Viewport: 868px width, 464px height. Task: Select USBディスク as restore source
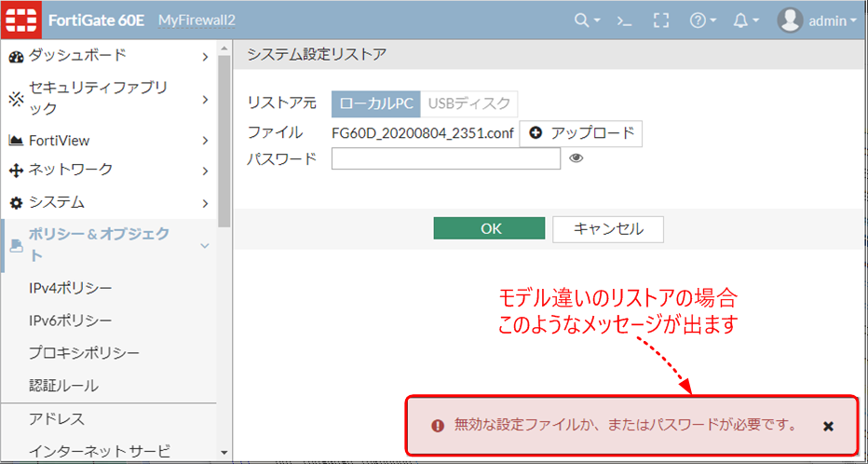[468, 104]
